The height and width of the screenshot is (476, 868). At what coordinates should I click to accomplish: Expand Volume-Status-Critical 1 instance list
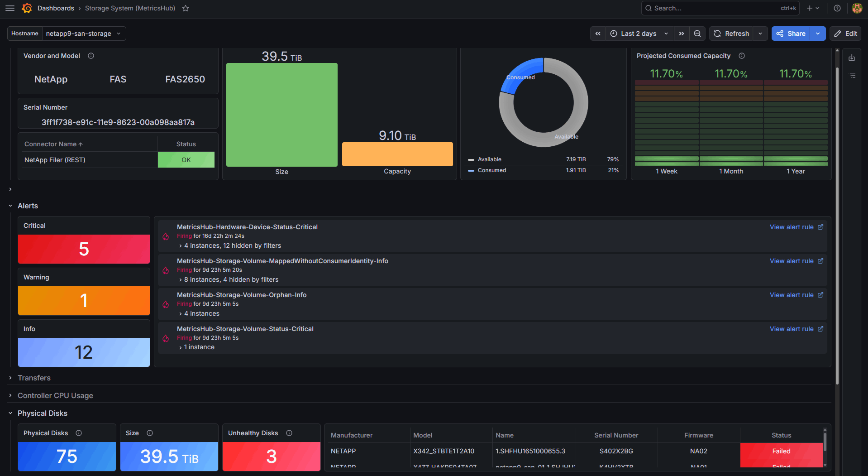point(196,347)
